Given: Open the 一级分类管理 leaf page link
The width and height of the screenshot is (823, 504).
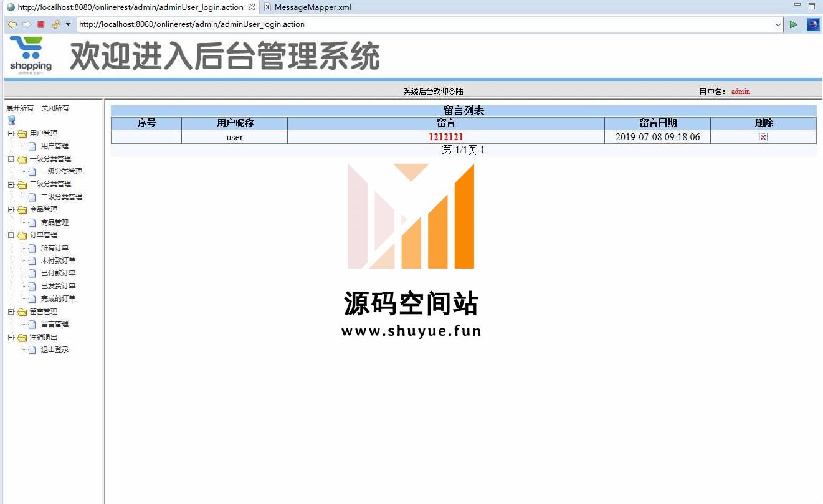Looking at the screenshot, I should pyautogui.click(x=62, y=171).
